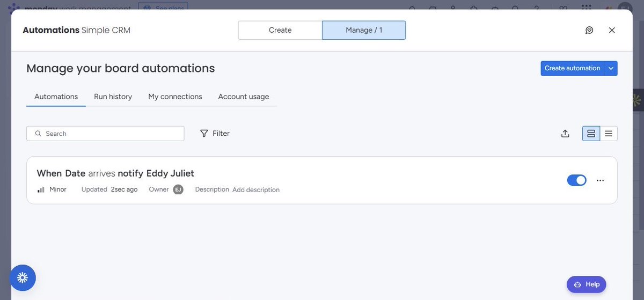Click the 'Updated 2sec ago' text

pyautogui.click(x=109, y=189)
